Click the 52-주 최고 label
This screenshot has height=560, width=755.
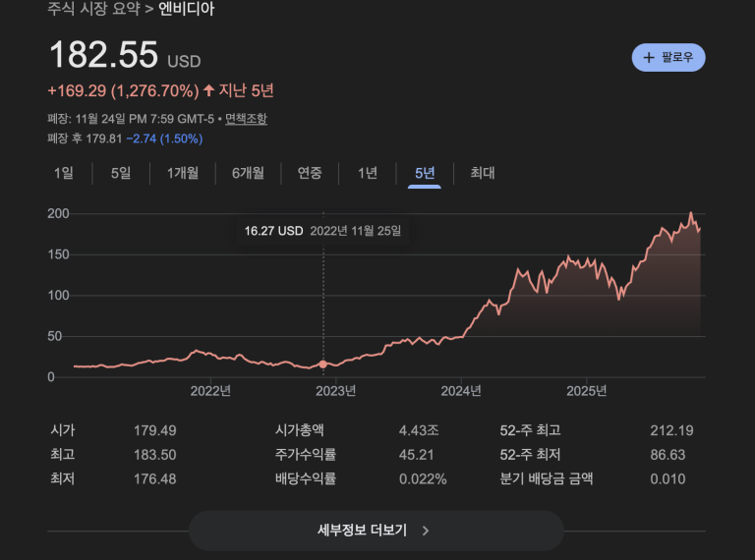click(530, 430)
